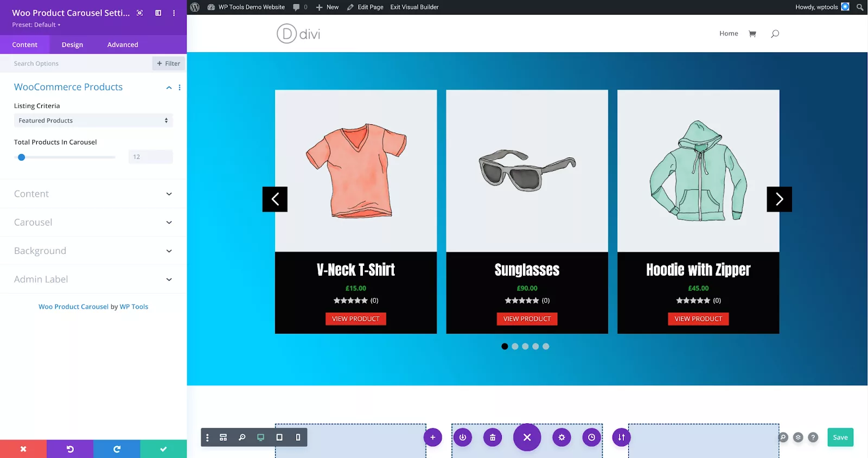
Task: Click the builder zoom magnifier icon
Action: click(x=242, y=437)
